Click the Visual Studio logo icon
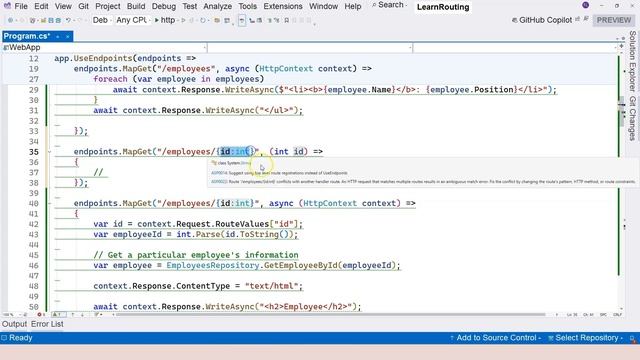 click(x=7, y=6)
